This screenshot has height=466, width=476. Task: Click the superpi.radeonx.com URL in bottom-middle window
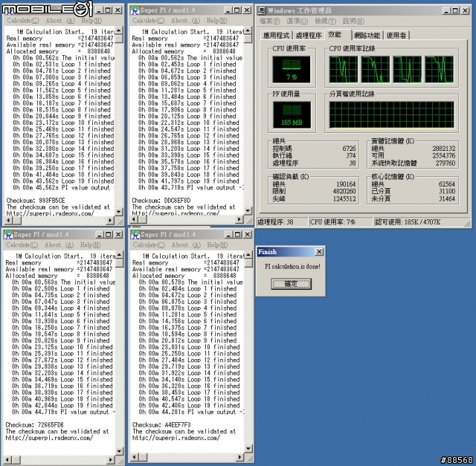tap(176, 438)
